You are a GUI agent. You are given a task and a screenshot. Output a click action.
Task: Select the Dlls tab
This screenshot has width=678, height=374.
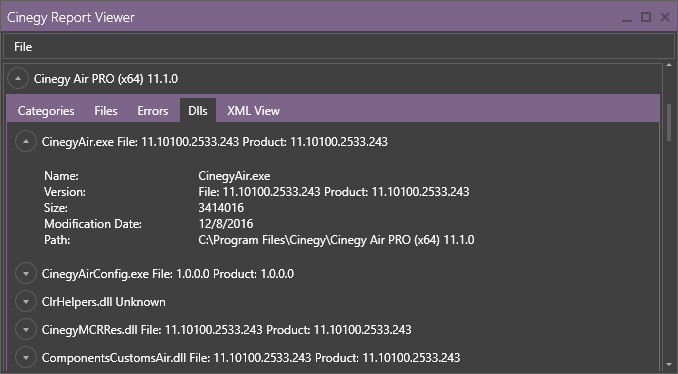click(198, 111)
